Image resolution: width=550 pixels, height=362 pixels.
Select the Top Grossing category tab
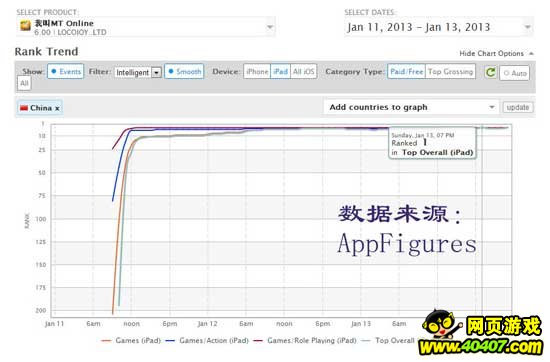click(x=450, y=72)
